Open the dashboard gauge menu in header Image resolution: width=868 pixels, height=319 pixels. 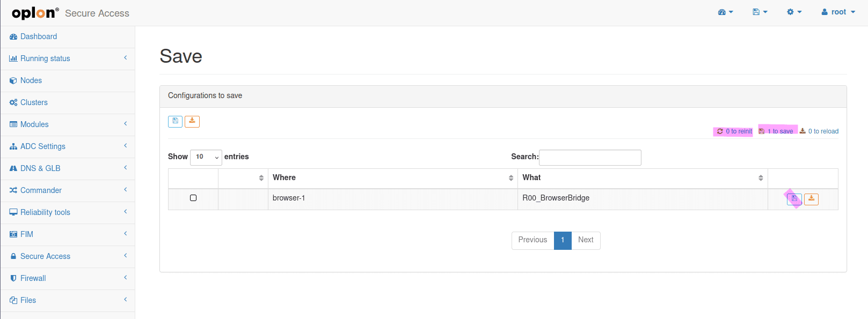[725, 12]
